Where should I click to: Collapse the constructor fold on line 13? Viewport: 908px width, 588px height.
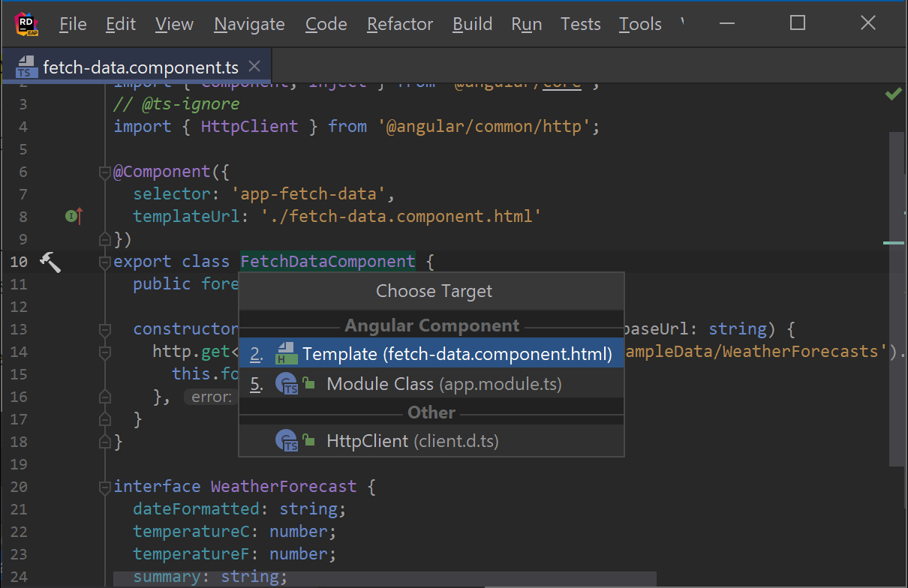click(x=105, y=330)
